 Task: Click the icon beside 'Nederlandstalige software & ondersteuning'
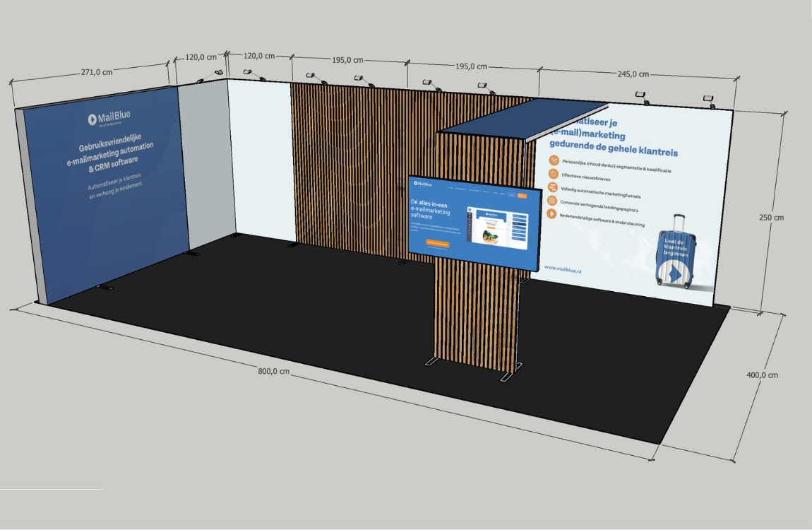coord(551,213)
